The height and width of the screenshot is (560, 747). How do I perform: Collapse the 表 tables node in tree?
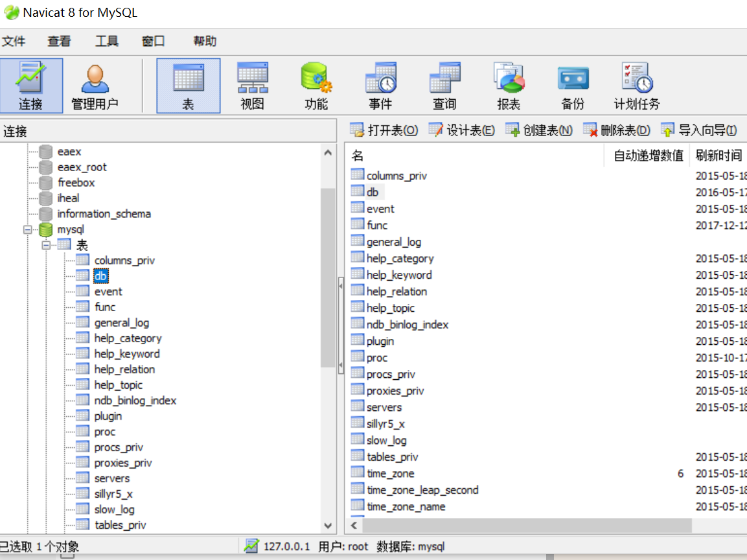pos(46,246)
